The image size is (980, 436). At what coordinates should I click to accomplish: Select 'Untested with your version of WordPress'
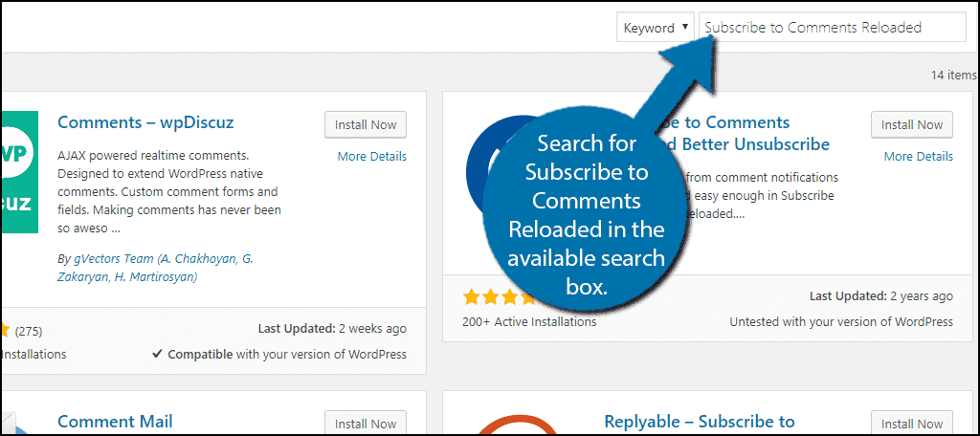[x=841, y=322]
